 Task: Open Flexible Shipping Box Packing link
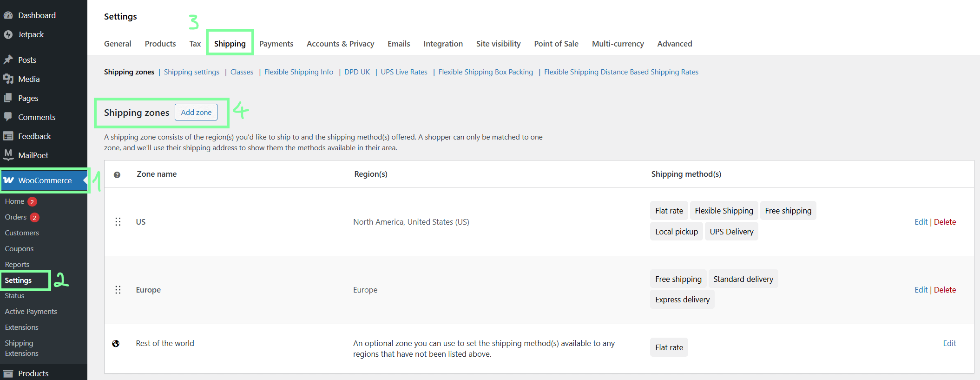(486, 72)
